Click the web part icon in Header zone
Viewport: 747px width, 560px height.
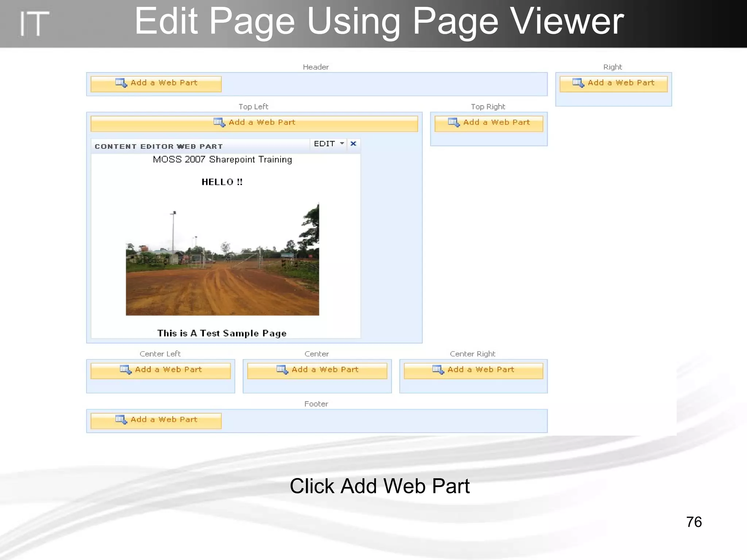tap(121, 83)
